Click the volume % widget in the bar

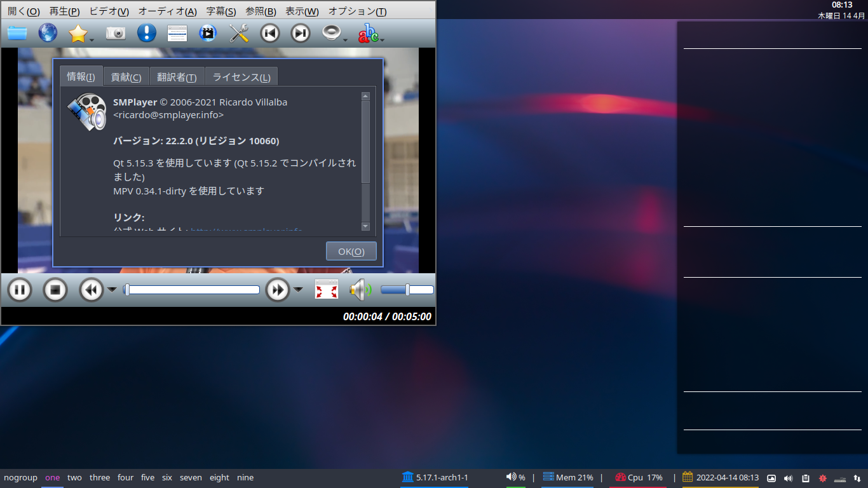[515, 478]
